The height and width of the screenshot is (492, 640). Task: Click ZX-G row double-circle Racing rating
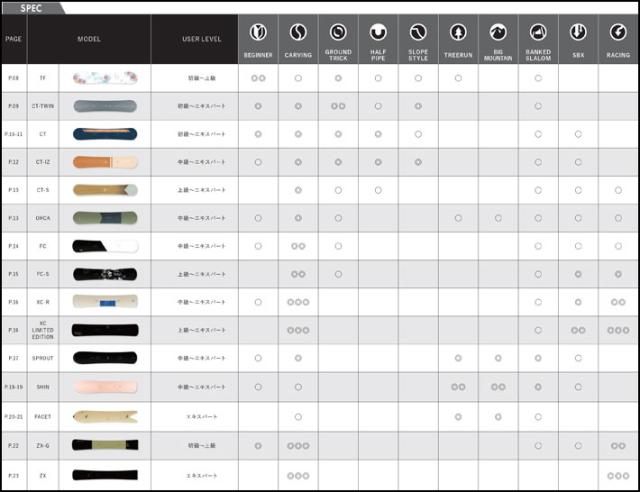pos(618,446)
